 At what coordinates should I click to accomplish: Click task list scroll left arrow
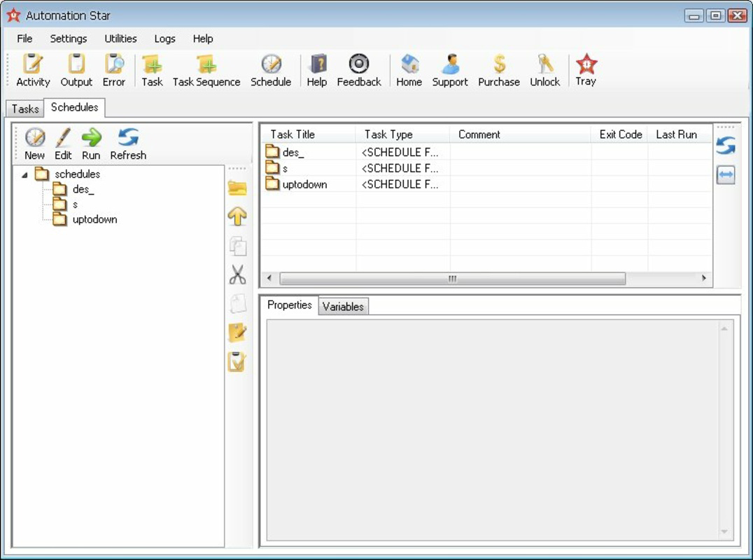click(269, 278)
